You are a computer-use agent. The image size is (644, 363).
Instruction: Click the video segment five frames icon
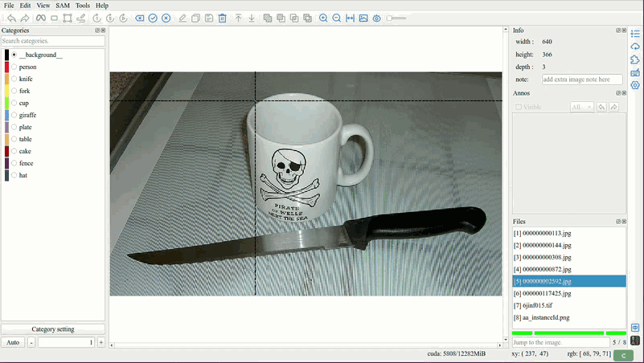[x=109, y=18]
